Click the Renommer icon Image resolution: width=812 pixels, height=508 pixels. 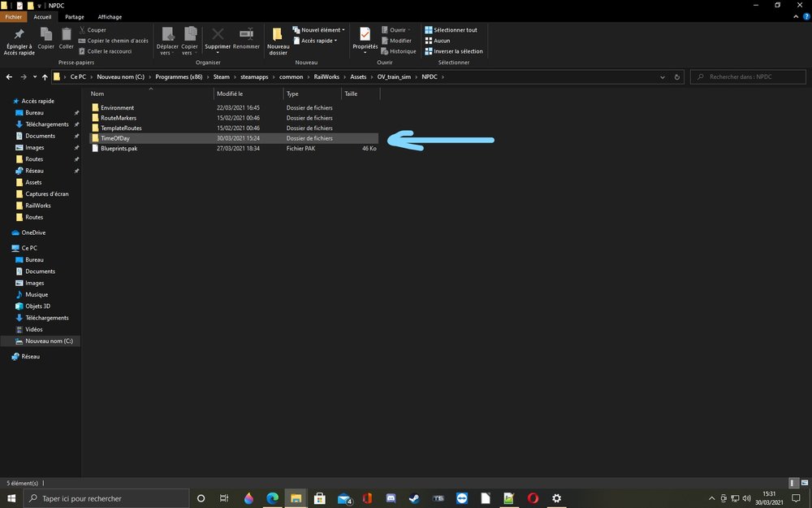tap(246, 39)
